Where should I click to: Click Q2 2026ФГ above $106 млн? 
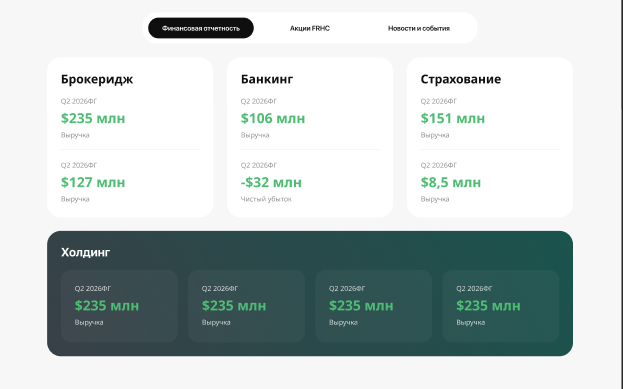click(x=259, y=101)
